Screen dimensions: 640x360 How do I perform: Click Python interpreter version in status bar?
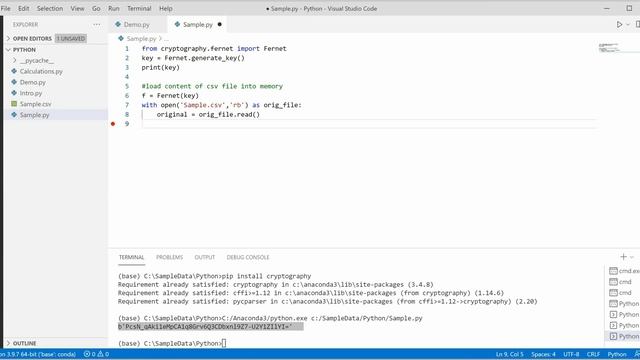(39, 354)
